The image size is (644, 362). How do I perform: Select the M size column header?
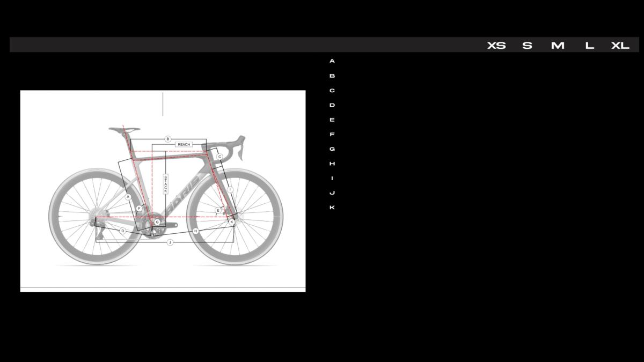[x=558, y=46]
